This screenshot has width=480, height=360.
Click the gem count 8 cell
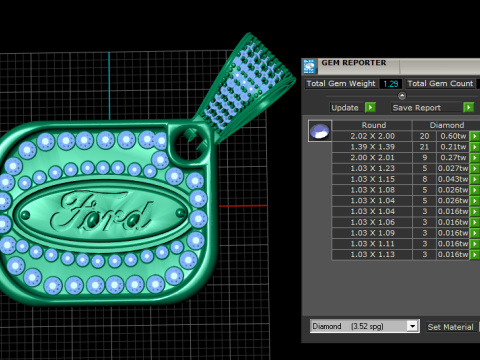(424, 179)
